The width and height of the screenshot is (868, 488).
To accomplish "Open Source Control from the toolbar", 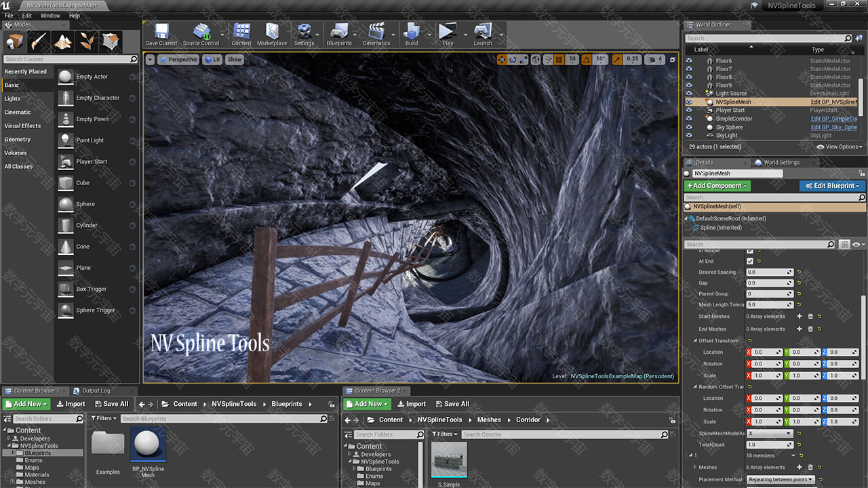I will coord(201,34).
